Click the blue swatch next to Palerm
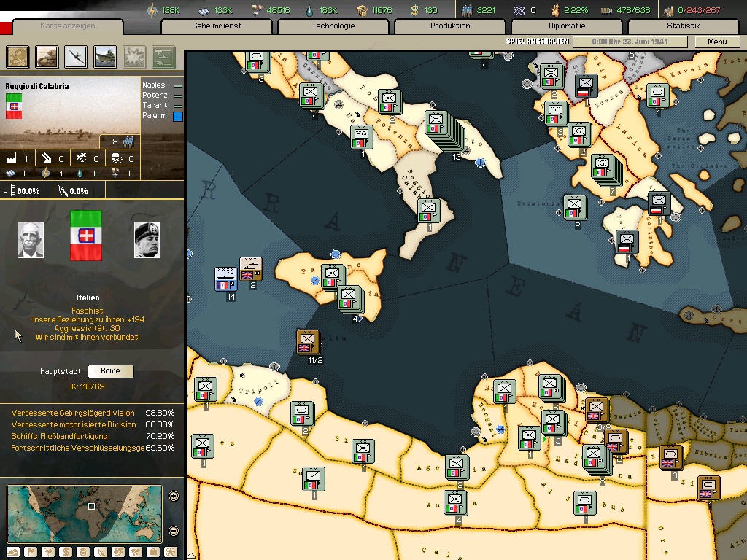The width and height of the screenshot is (747, 560). click(178, 116)
